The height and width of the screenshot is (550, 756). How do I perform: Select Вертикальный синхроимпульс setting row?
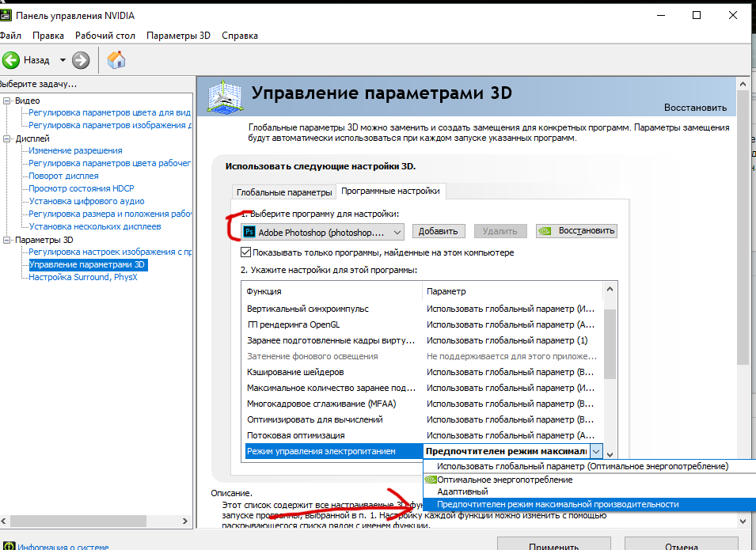[x=424, y=309]
